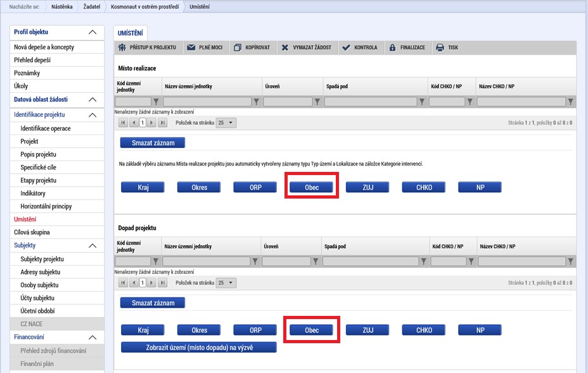Open Položek na stránku dropdown in Dopad projektu

pyautogui.click(x=226, y=282)
